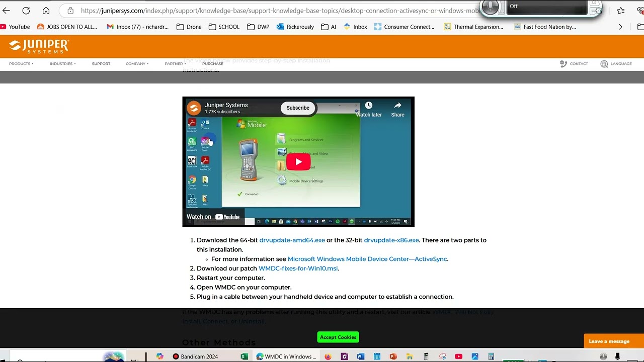
Task: Switch to Bandicam 2024 in taskbar
Action: [x=195, y=356]
